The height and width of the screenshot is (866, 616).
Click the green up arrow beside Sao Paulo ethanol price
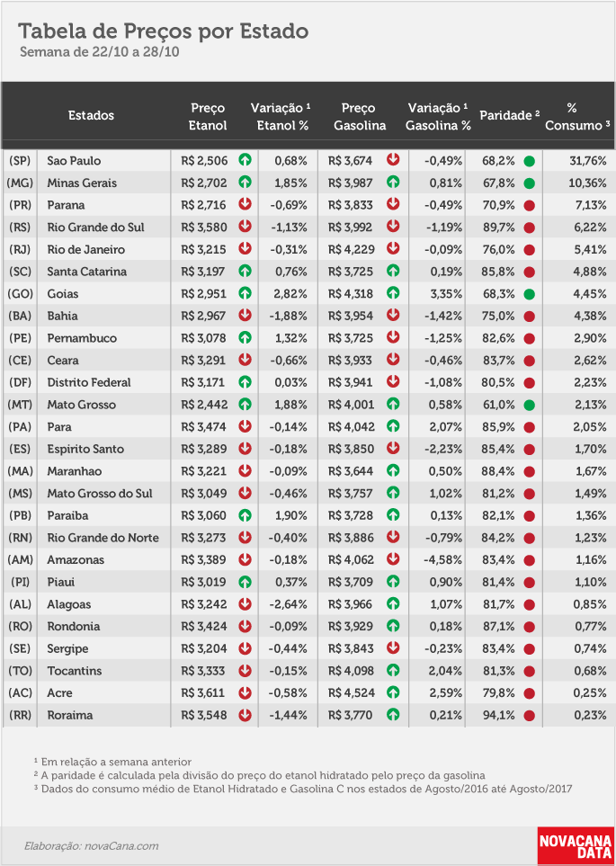click(x=245, y=160)
